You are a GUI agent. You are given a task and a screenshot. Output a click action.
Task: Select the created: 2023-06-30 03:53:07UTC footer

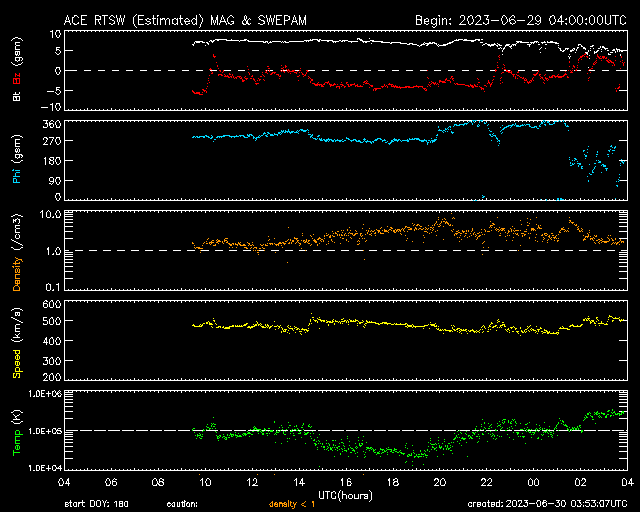[547, 504]
